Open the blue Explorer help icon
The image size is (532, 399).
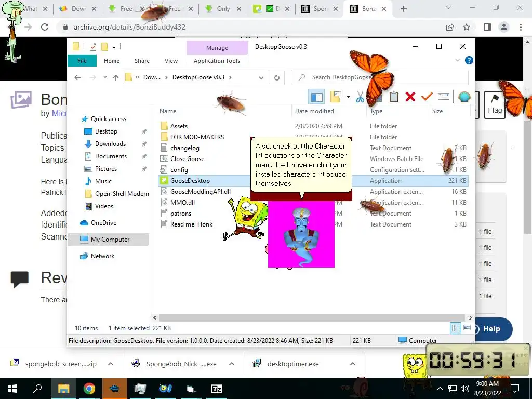click(x=469, y=60)
